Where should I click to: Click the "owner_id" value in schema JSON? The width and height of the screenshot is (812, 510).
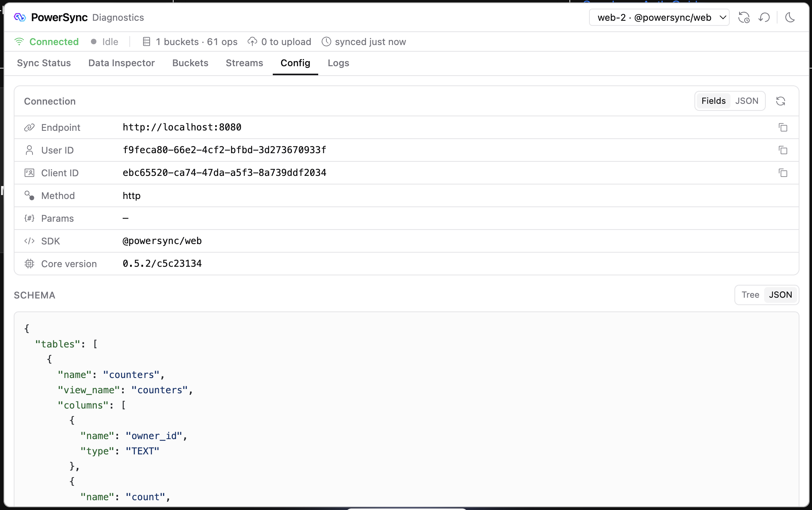tap(154, 436)
